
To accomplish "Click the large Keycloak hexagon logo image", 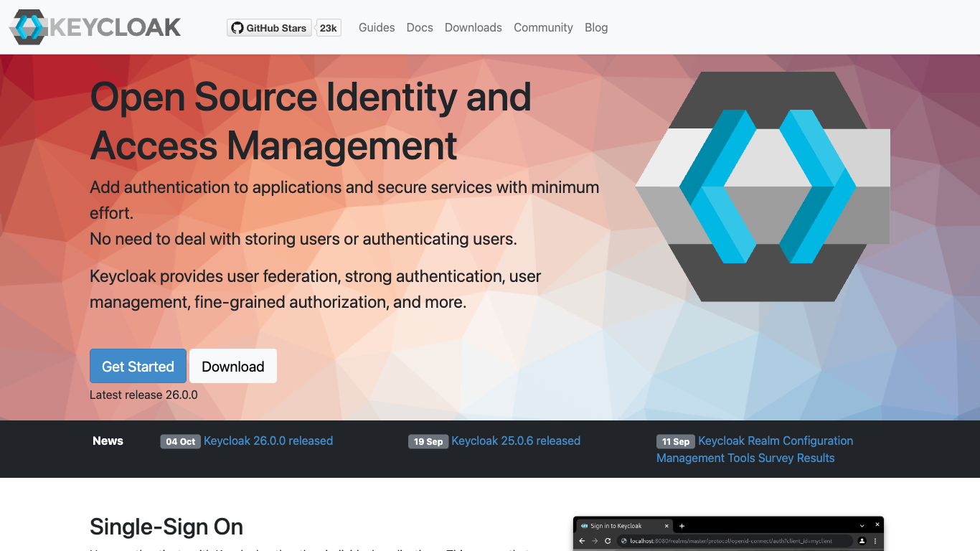I will pos(763,187).
